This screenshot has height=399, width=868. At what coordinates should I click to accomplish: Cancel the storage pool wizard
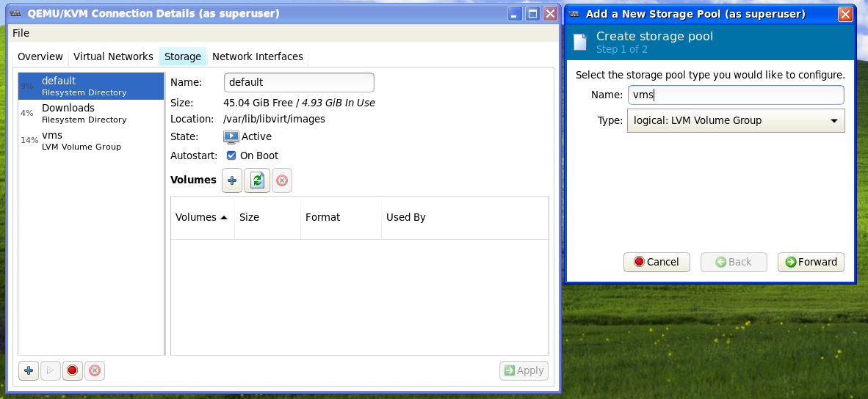click(x=657, y=262)
